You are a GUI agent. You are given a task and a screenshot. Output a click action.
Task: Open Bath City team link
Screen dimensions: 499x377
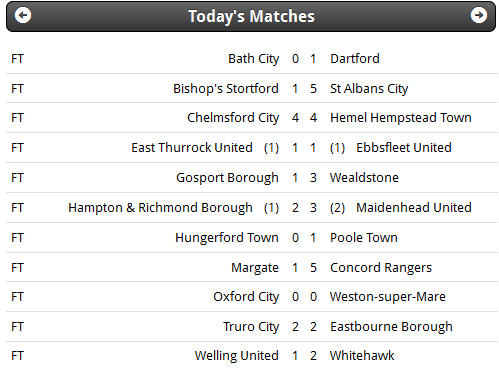click(x=253, y=59)
